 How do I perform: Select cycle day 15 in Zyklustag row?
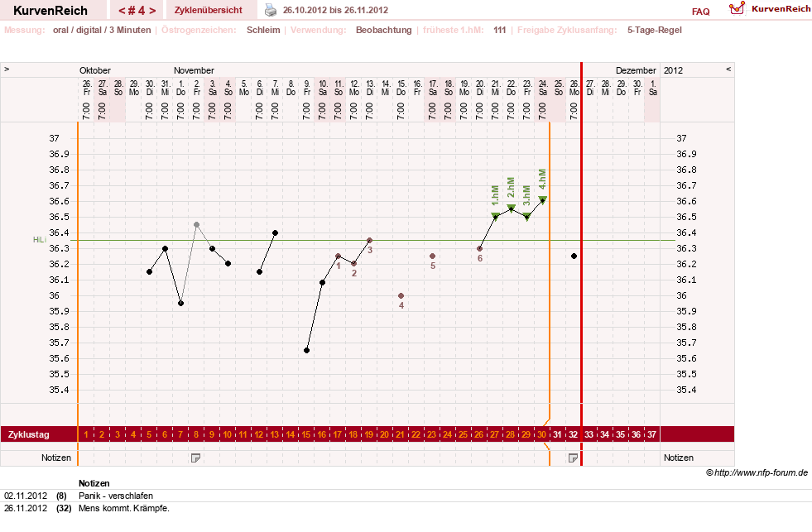pos(306,434)
